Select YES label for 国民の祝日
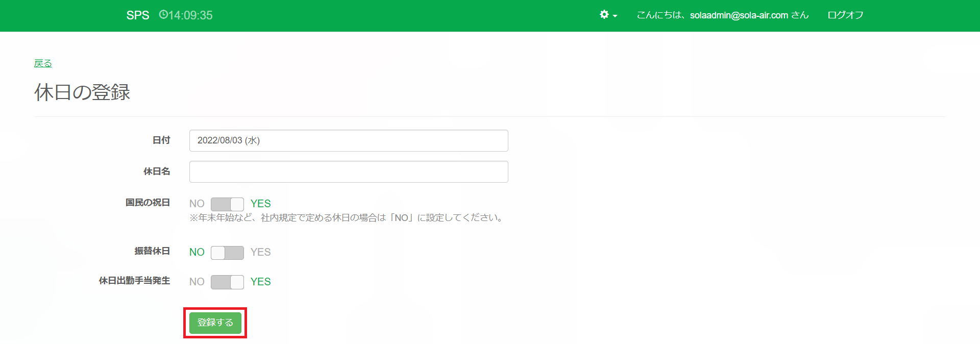This screenshot has width=980, height=344. [260, 204]
